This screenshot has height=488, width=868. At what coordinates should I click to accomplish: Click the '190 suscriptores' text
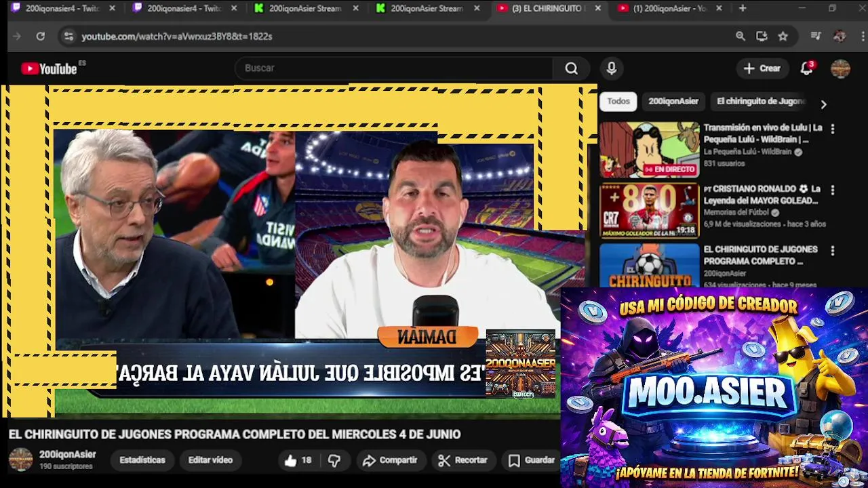66,467
